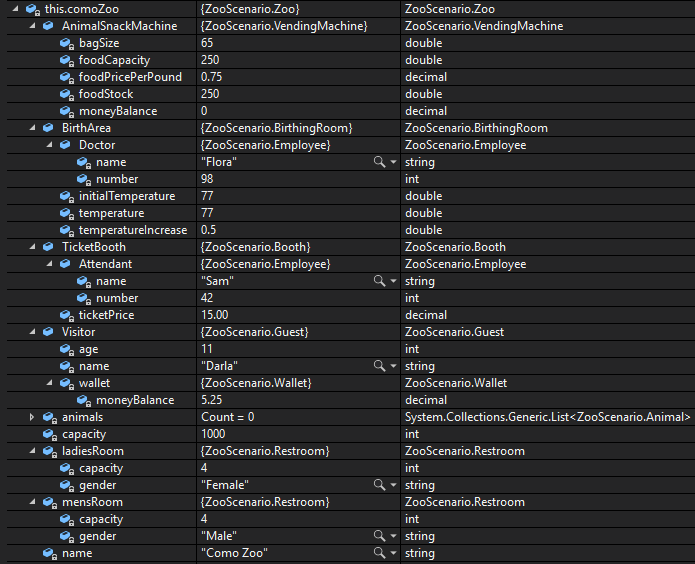Viewport: 695px width, 564px height.
Task: Collapse the this.comoZoo root node
Action: (16, 8)
